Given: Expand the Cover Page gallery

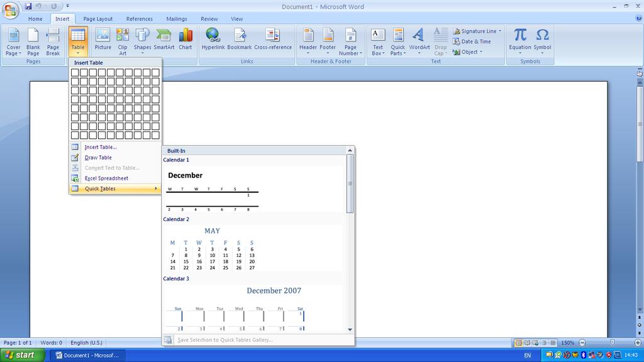Looking at the screenshot, I should [13, 42].
